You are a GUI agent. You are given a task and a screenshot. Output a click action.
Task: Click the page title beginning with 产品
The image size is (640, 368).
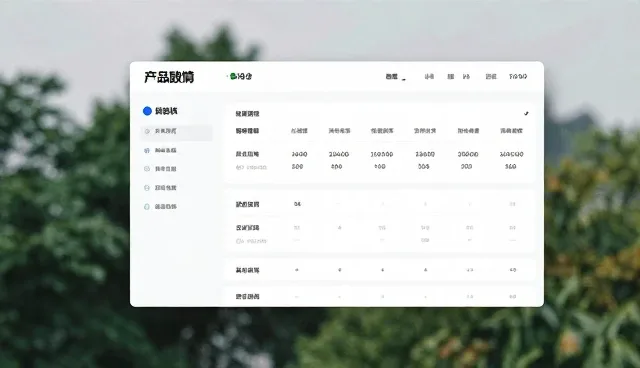click(x=169, y=77)
